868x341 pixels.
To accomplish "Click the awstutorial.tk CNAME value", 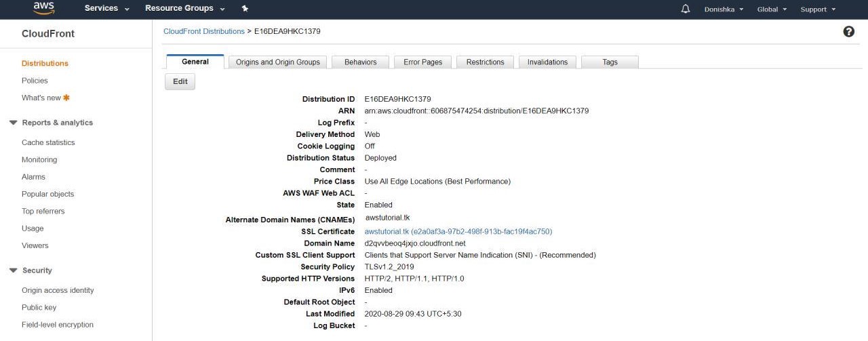I will [x=388, y=218].
